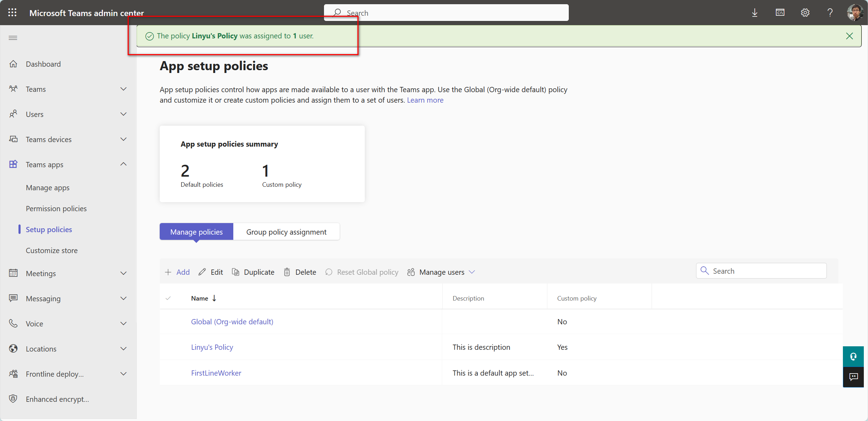Screen dimensions: 868x421
Task: Open the Global Org-wide default policy
Action: (232, 322)
